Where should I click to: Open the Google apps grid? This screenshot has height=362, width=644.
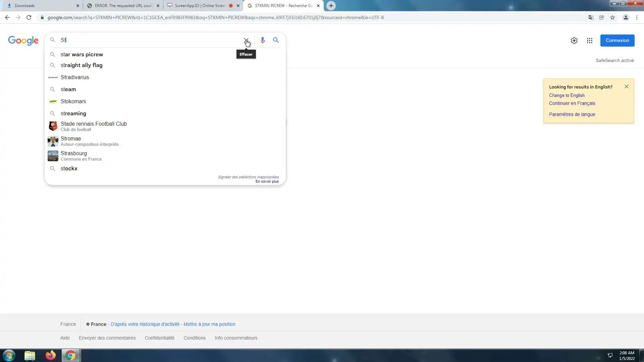[x=589, y=41]
